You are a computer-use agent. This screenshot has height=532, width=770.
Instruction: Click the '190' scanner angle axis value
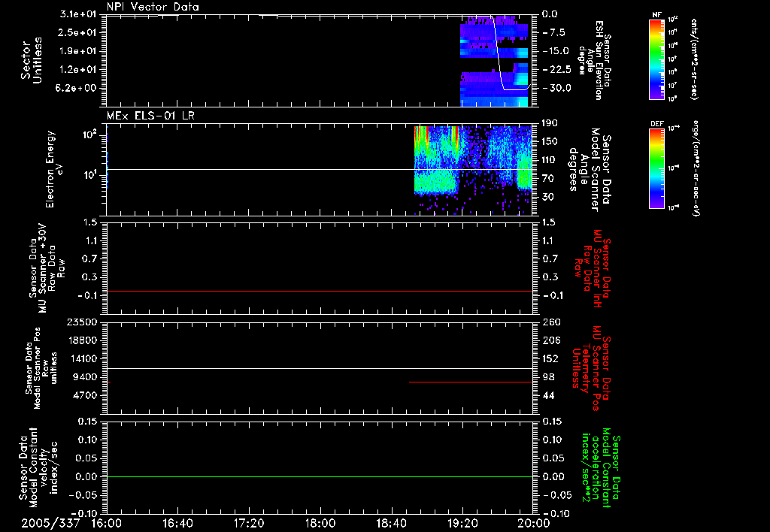(550, 122)
